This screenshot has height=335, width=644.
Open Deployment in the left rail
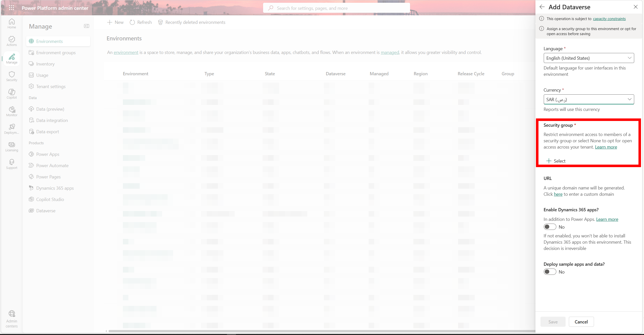pyautogui.click(x=12, y=129)
